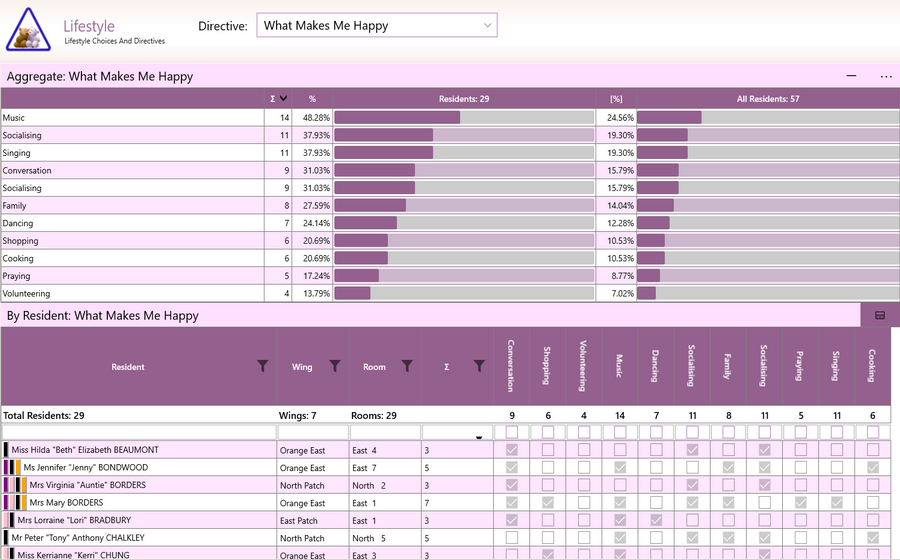Toggle the Dancing filter checkbox
The width and height of the screenshot is (900, 560).
pyautogui.click(x=656, y=432)
